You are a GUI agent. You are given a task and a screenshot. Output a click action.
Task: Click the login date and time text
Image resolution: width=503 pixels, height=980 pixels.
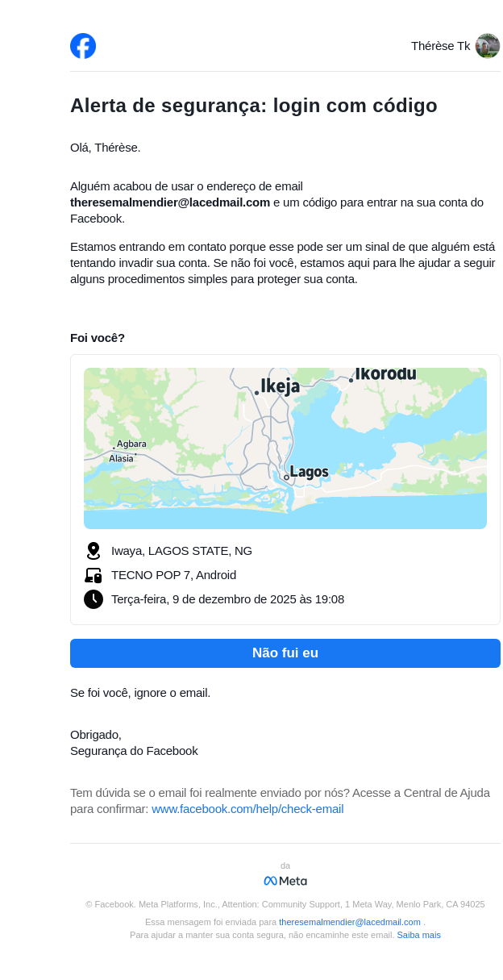point(227,599)
